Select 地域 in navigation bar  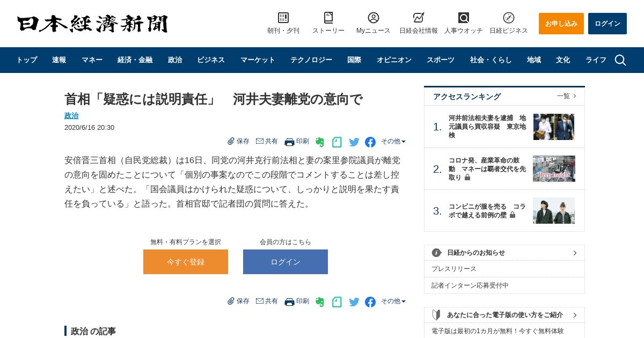tap(534, 60)
